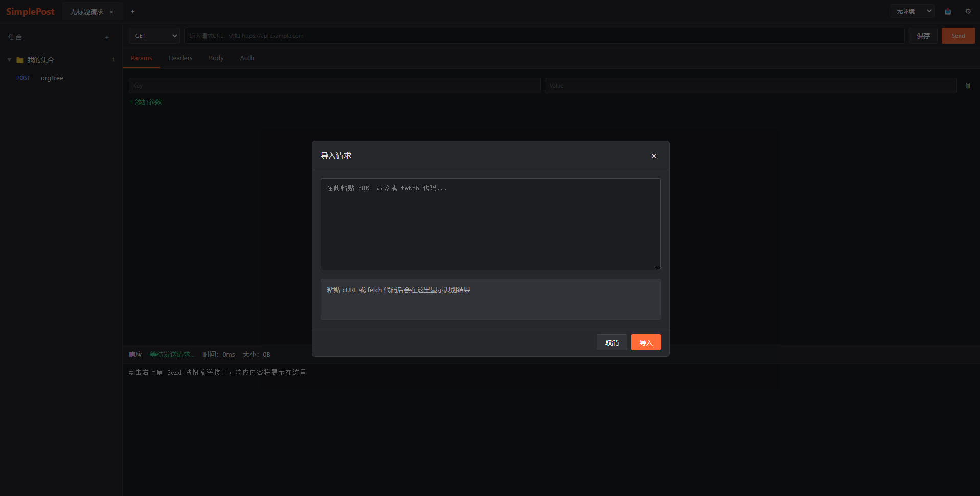Close the 无标题请求 tab
This screenshot has height=496, width=980.
pos(111,12)
